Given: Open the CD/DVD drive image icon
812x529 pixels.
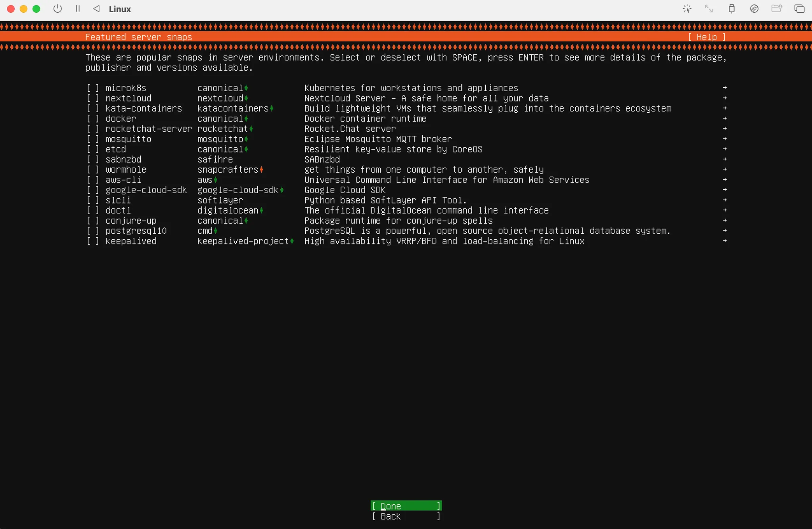Looking at the screenshot, I should click(754, 9).
